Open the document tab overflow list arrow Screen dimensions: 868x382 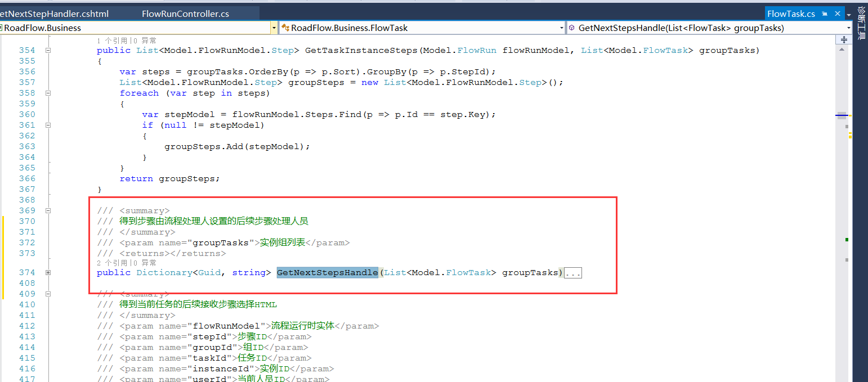pyautogui.click(x=849, y=14)
